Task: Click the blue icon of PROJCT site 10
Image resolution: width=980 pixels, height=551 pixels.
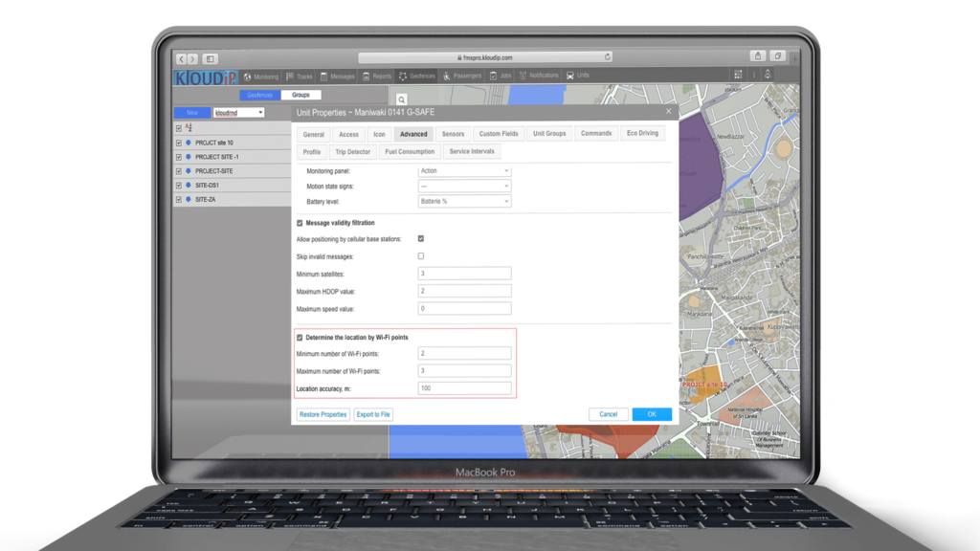Action: (189, 143)
